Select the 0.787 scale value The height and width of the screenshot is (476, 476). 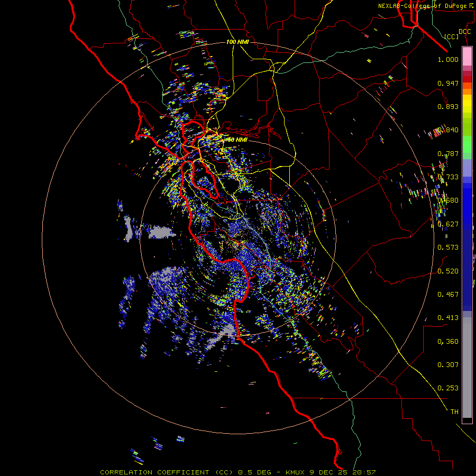[x=448, y=153]
